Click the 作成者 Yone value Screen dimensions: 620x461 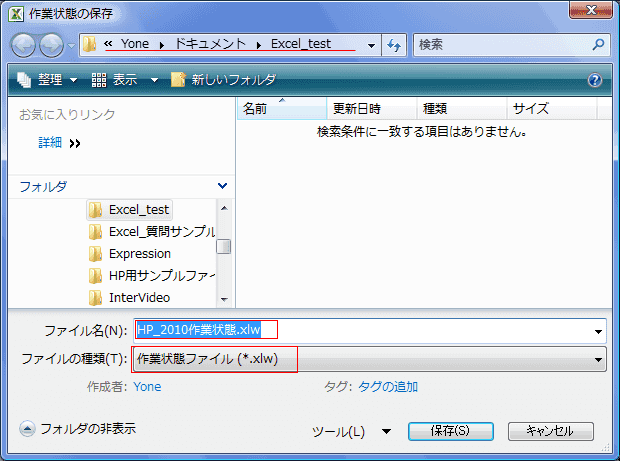click(x=147, y=386)
